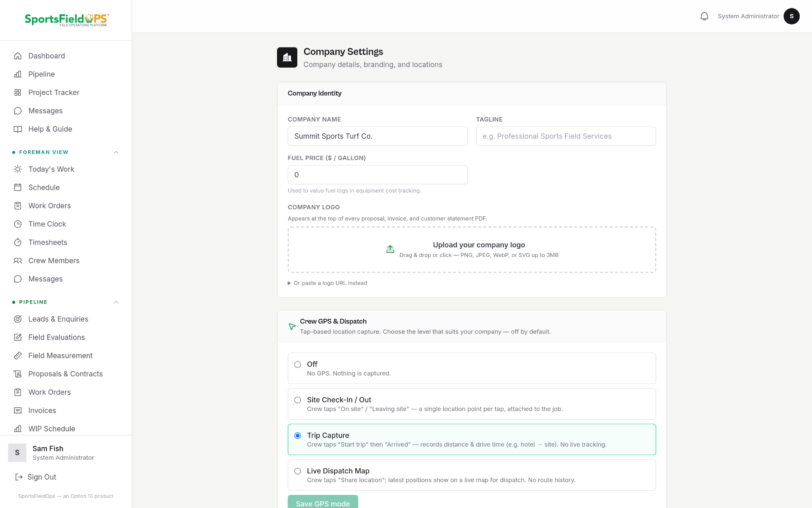Expand 'Or paste a logo URL instead'

click(327, 283)
